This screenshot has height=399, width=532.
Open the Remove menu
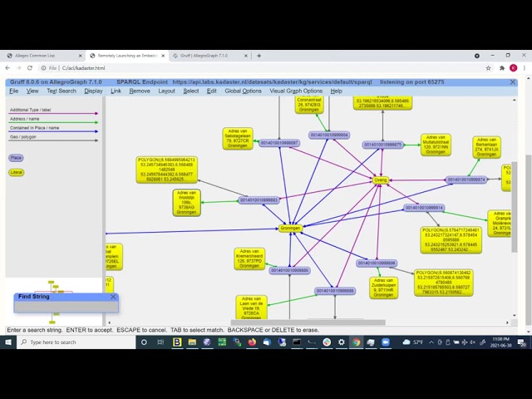point(140,91)
